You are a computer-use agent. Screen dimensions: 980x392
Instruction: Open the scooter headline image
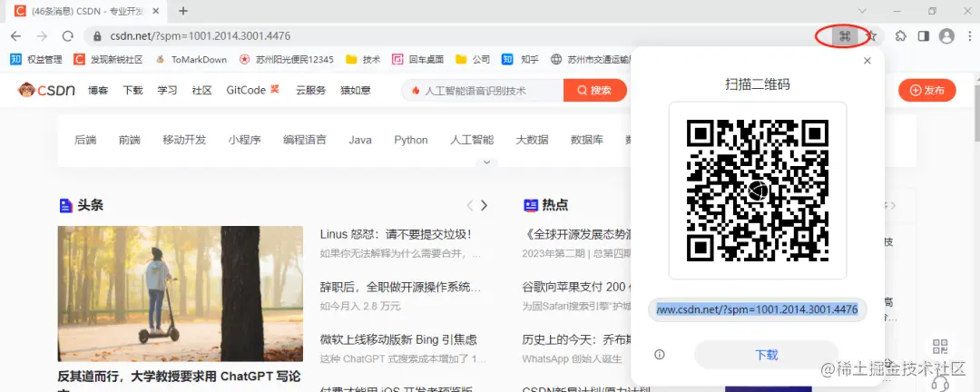(x=180, y=294)
